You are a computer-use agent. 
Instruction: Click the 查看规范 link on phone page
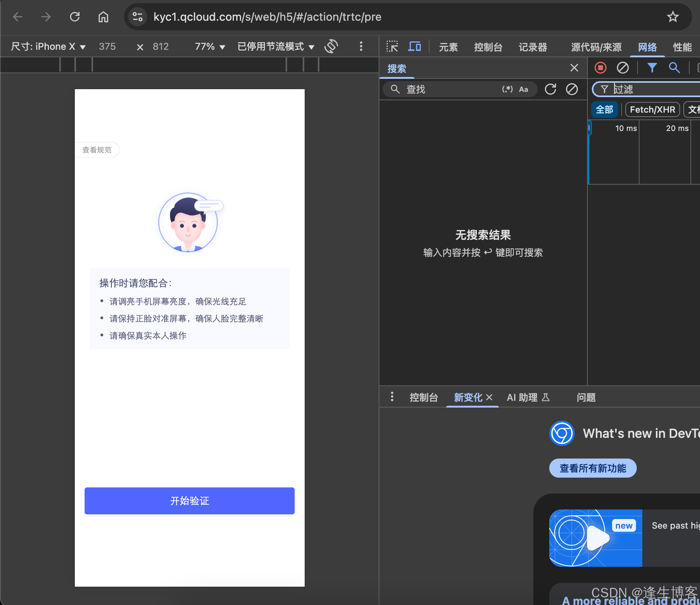(97, 150)
